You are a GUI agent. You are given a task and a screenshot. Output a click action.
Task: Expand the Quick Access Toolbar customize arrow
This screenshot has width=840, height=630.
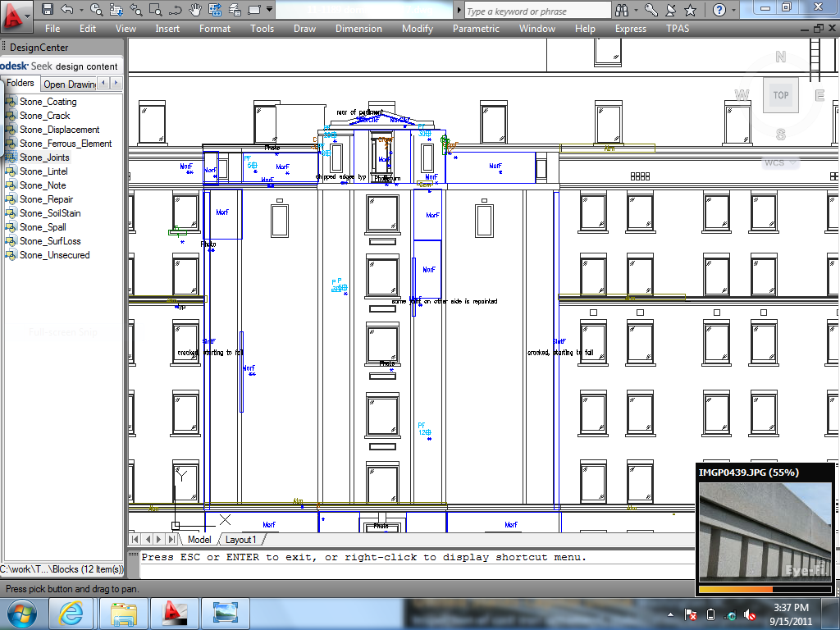tap(269, 10)
